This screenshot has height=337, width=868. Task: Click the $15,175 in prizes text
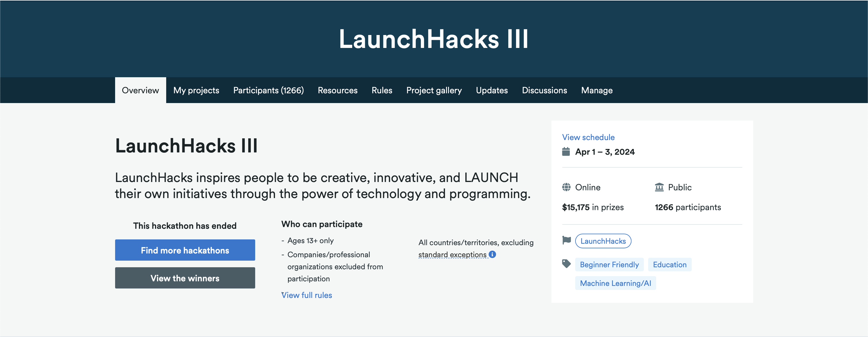pyautogui.click(x=593, y=207)
